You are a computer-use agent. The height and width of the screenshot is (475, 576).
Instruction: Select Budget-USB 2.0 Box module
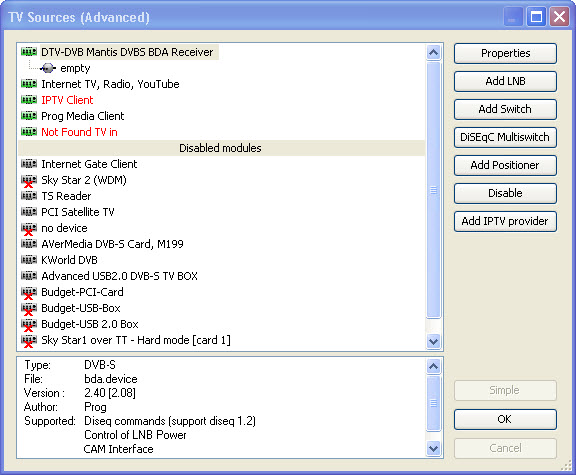pyautogui.click(x=90, y=324)
